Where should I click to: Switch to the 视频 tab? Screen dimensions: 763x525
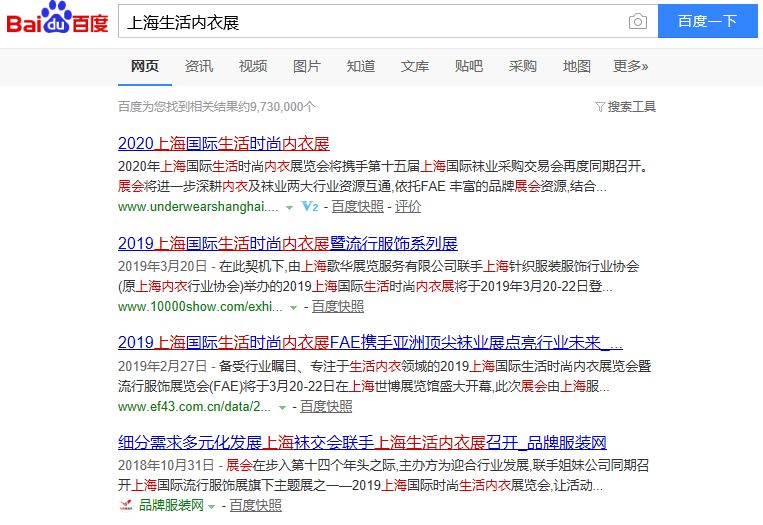pyautogui.click(x=253, y=66)
